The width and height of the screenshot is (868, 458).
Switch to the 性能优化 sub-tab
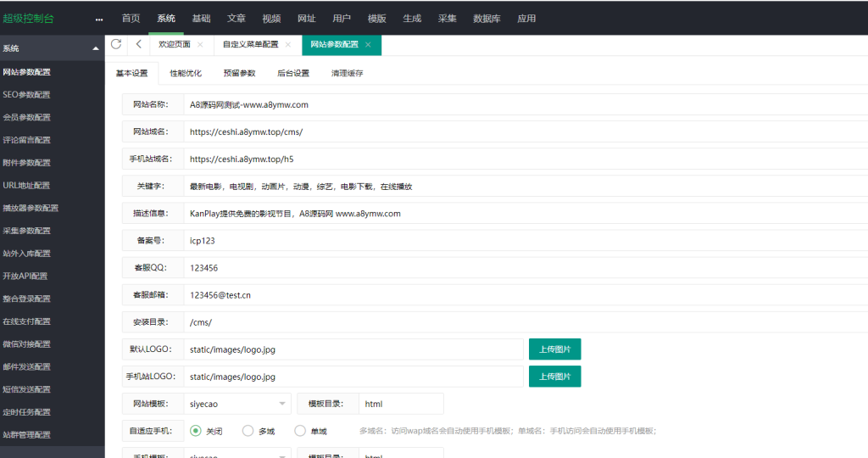186,73
